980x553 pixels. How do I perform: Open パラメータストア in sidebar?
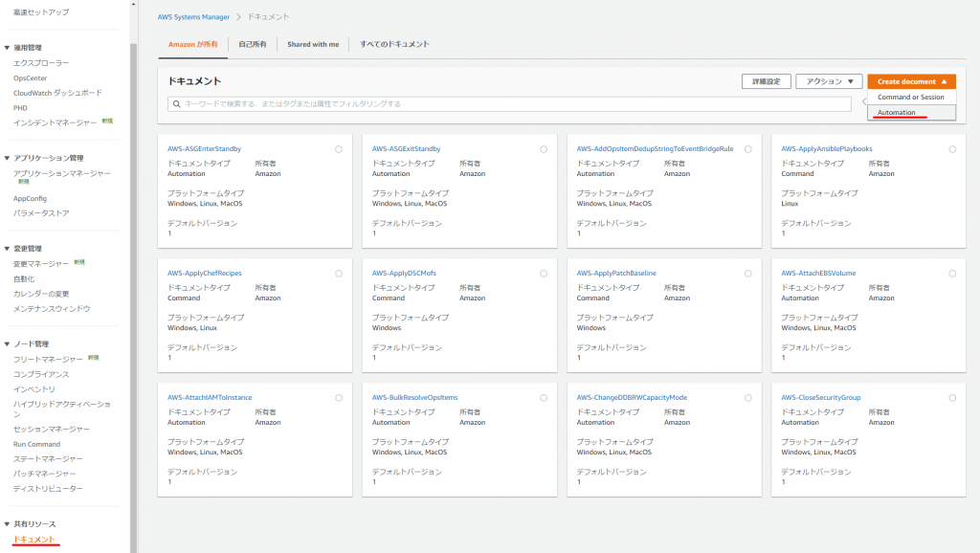point(41,213)
